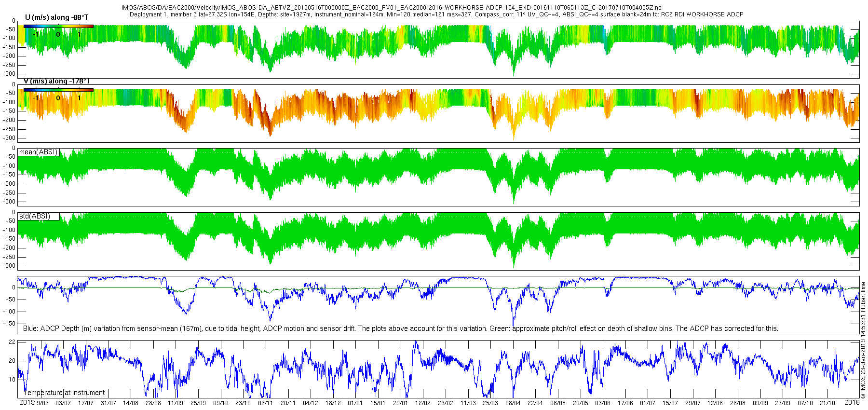The width and height of the screenshot is (868, 410).
Task: Click the vertical IMOS timestamp on the right edge
Action: [x=863, y=340]
